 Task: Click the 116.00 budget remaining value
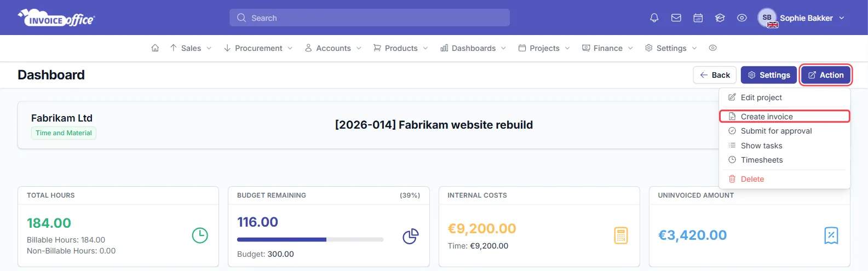tap(257, 222)
